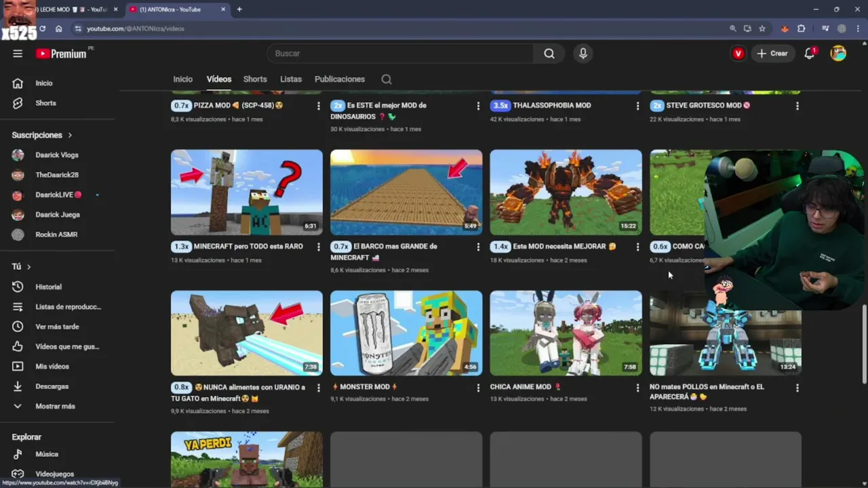Open Ver más tarde list
868x488 pixels.
tap(58, 327)
